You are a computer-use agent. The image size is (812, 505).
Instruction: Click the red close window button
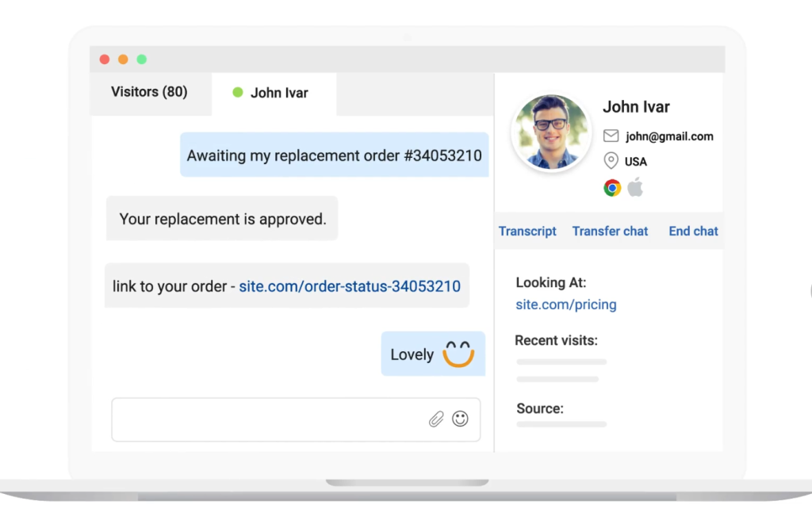pyautogui.click(x=105, y=59)
